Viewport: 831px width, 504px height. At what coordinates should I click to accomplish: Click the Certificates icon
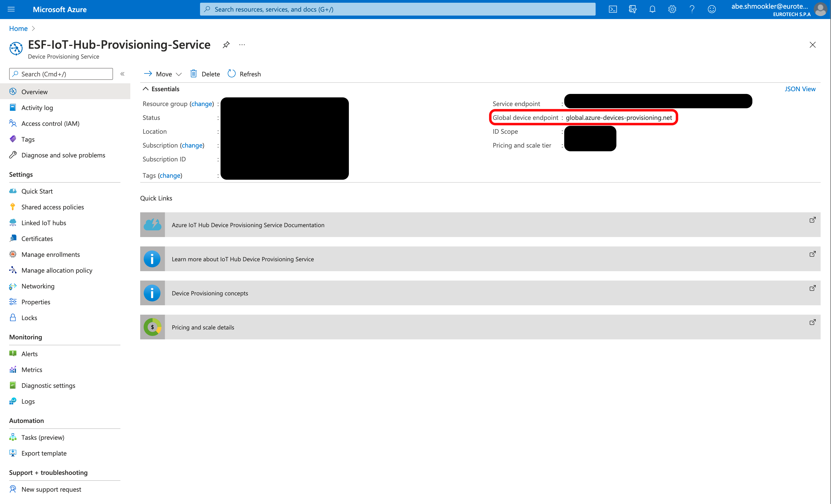tap(13, 238)
